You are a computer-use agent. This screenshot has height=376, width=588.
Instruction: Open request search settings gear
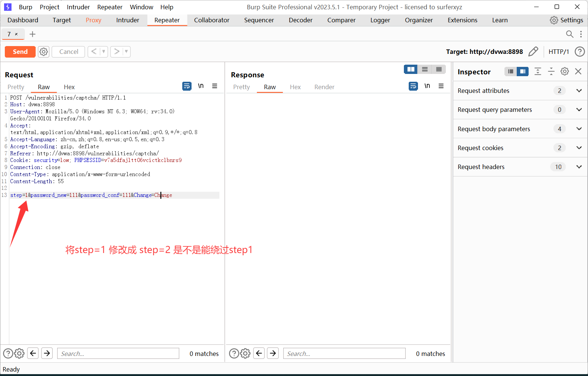click(19, 353)
